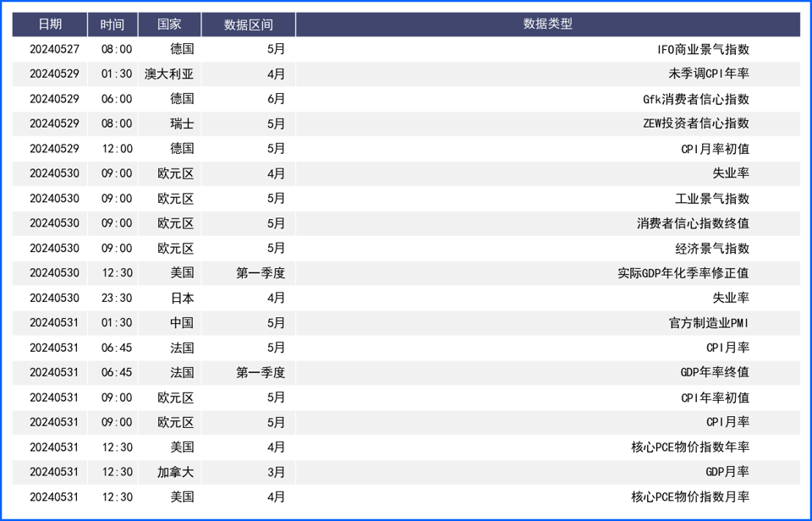Click the 国家 column header
Screen dimensions: 812x521
click(169, 25)
